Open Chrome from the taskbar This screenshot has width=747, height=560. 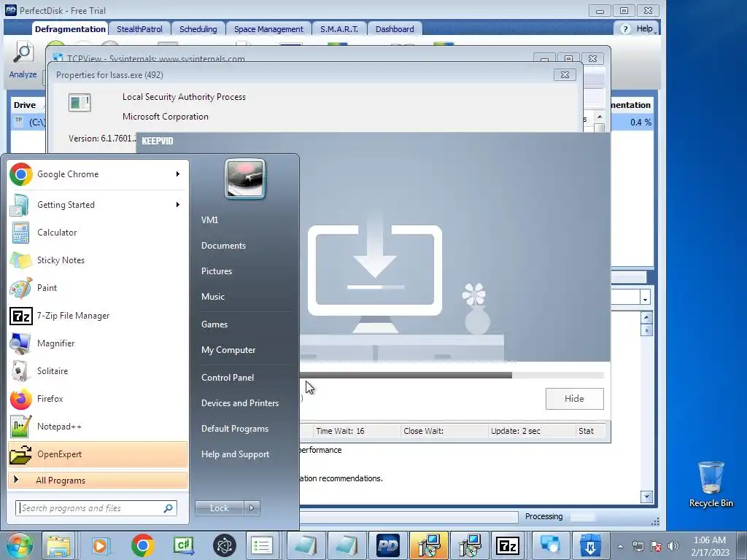coord(142,545)
